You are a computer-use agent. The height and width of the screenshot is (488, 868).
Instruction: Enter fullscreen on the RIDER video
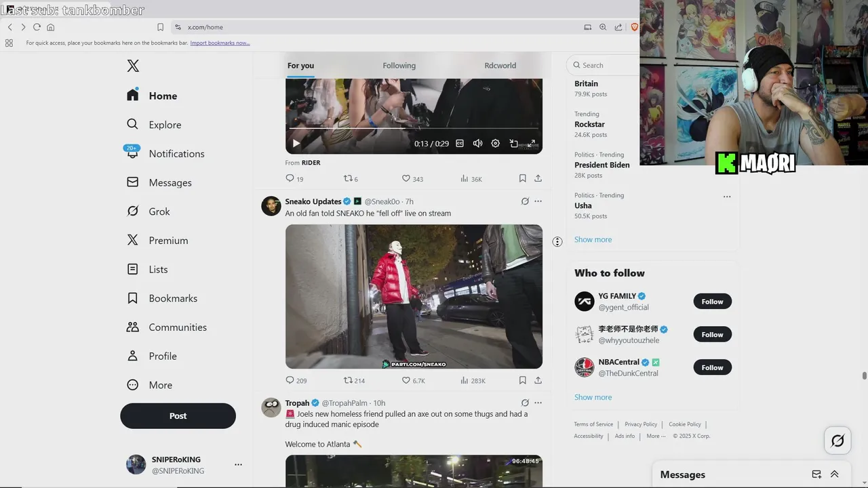(532, 144)
